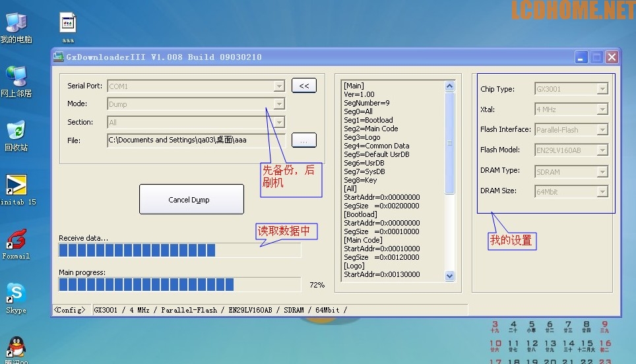
Task: Open the My Computer desktop icon
Action: pos(16,28)
